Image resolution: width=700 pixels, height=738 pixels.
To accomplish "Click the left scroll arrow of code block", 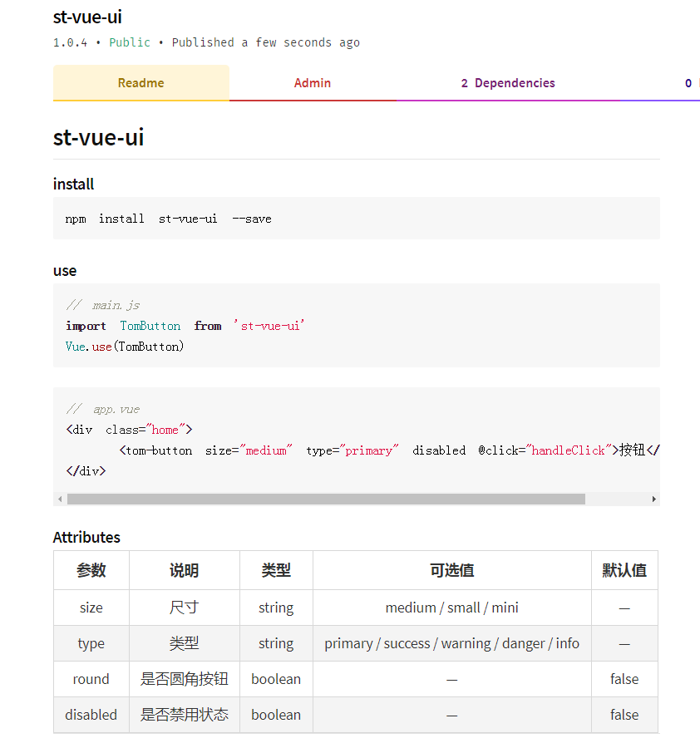I will pyautogui.click(x=60, y=499).
